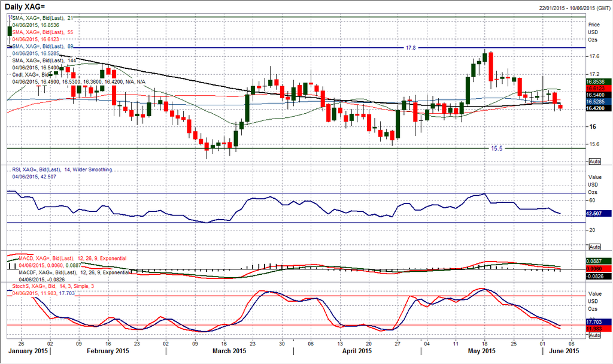Click the legend value '04/06/2015, 16.8536'
The width and height of the screenshot is (613, 364).
click(x=35, y=25)
